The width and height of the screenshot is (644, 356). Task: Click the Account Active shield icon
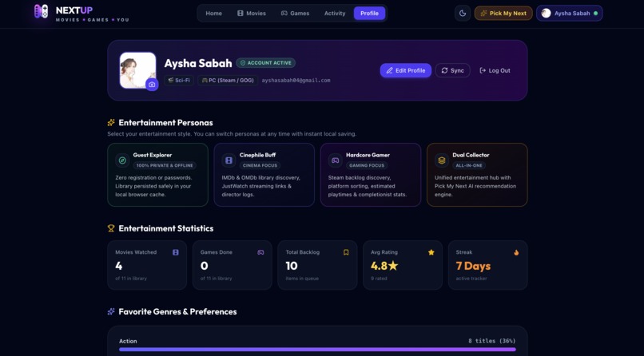[243, 63]
